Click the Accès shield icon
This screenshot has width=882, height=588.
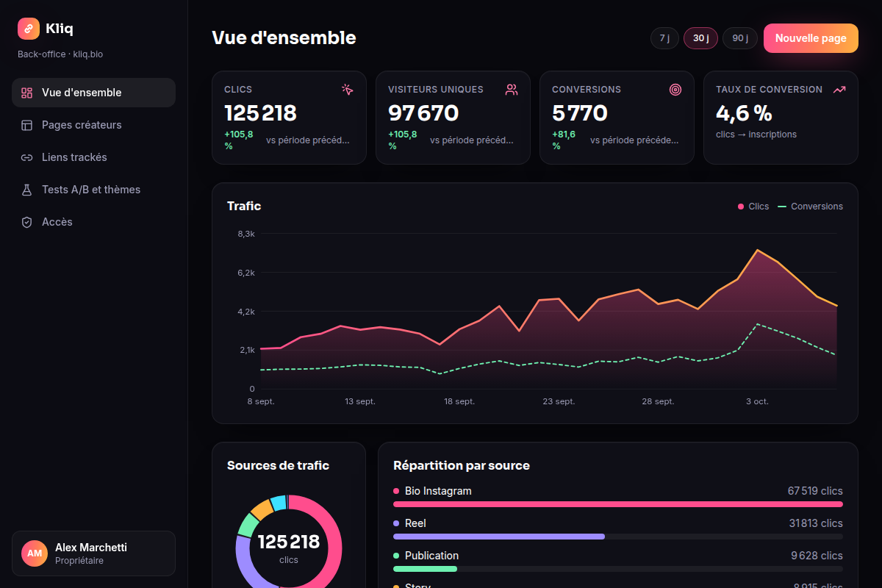(x=27, y=222)
